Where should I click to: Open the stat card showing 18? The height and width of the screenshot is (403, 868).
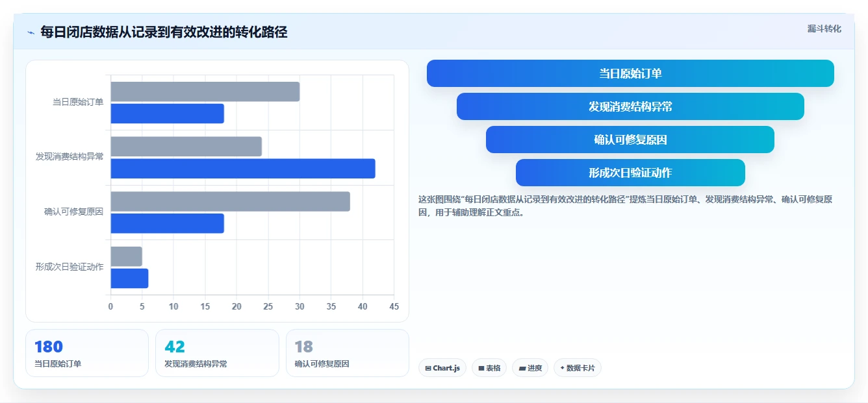tap(348, 353)
